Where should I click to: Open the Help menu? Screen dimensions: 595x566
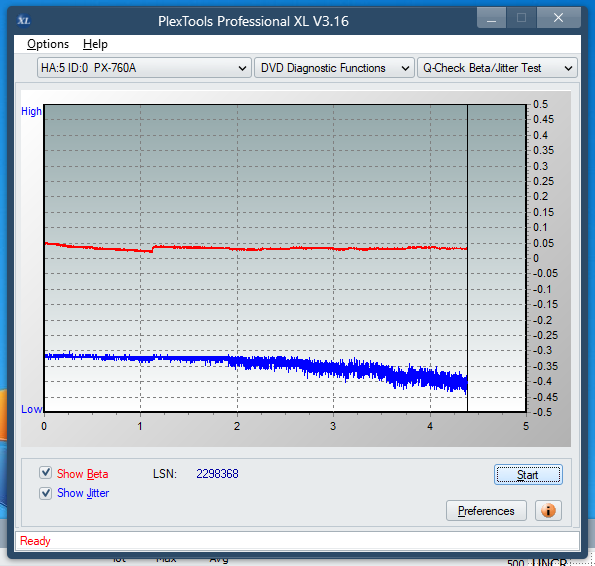95,44
